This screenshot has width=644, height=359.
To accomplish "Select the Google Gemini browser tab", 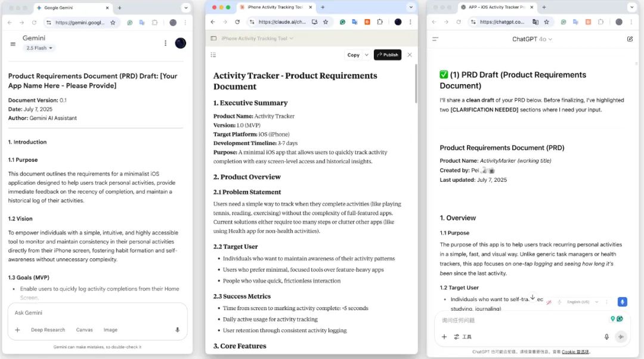I will click(x=73, y=8).
